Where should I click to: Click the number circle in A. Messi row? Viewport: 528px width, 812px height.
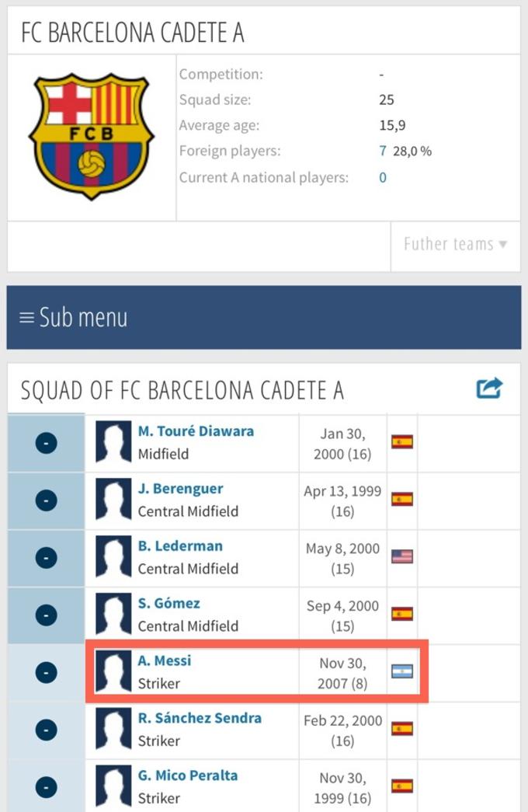(x=46, y=673)
